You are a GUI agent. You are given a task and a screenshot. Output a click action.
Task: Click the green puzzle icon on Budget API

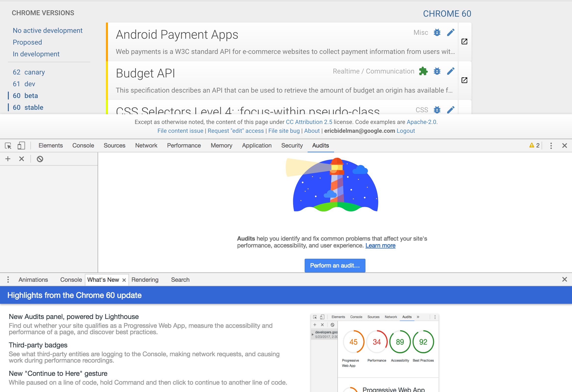423,71
